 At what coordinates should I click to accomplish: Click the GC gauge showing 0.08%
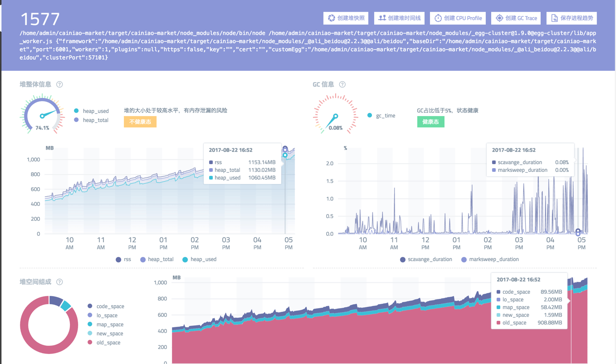coord(335,115)
